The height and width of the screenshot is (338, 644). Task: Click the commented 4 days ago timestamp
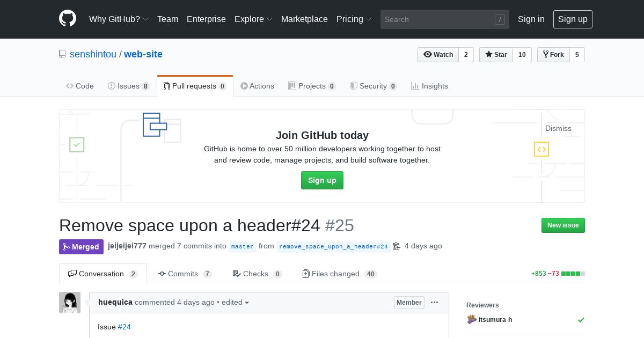click(196, 302)
